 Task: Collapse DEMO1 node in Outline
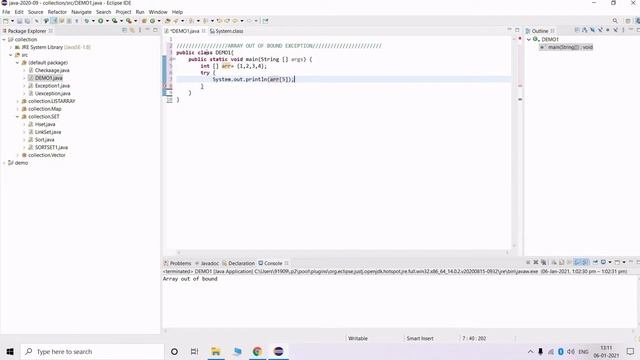coord(529,40)
